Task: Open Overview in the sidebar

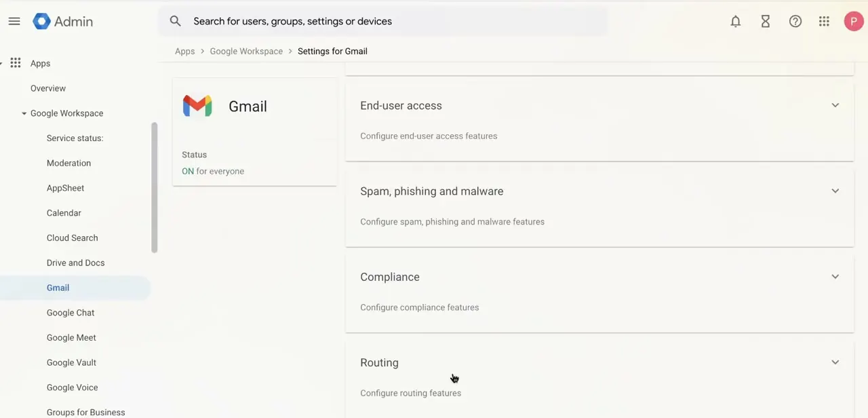Action: (x=48, y=88)
